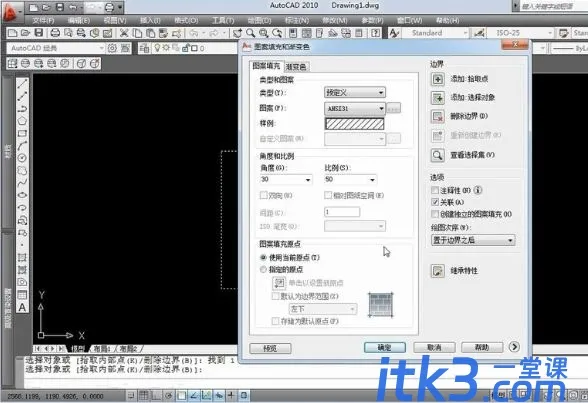Viewport: 588px width, 403px height.
Task: Uncheck the 关联 (Associative) checkbox
Action: coord(435,202)
